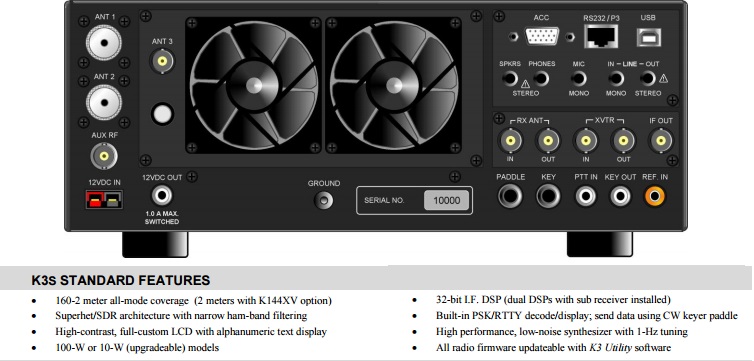Click the 12VDC IN power connector
This screenshot has height=361, width=754.
click(104, 199)
